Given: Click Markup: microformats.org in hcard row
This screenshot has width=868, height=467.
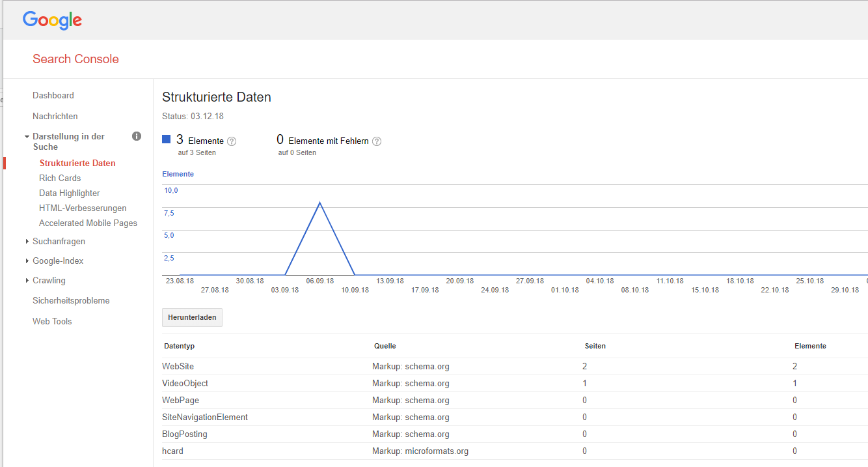Looking at the screenshot, I should click(x=420, y=451).
